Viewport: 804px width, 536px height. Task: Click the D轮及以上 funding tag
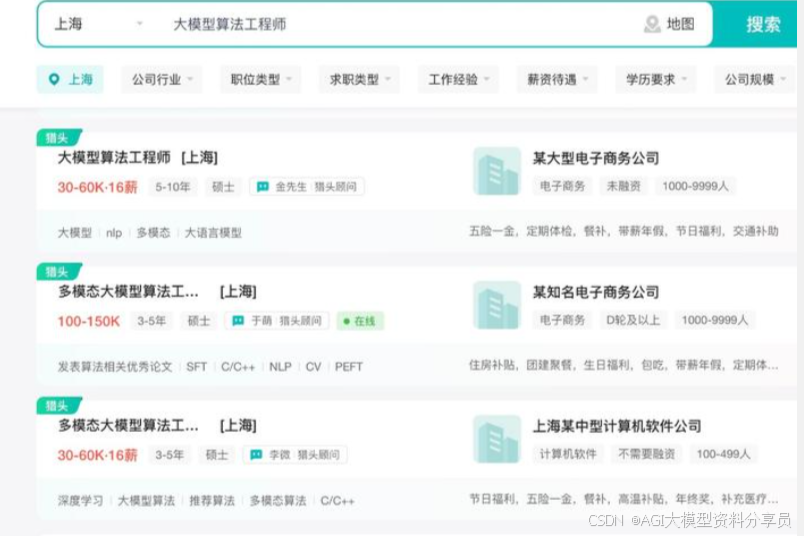point(633,320)
